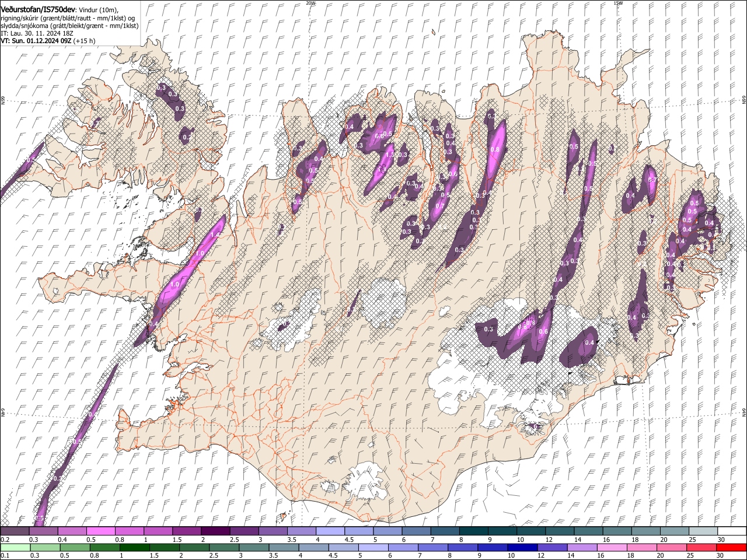Click the 12–14 teal-grey snow legend swatch
This screenshot has width=747, height=560.
click(x=560, y=531)
